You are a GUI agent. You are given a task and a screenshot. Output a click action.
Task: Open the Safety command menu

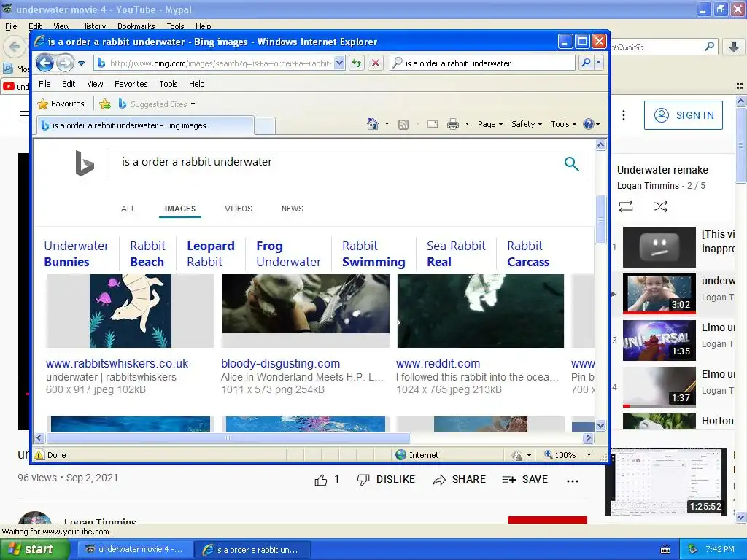(x=527, y=124)
